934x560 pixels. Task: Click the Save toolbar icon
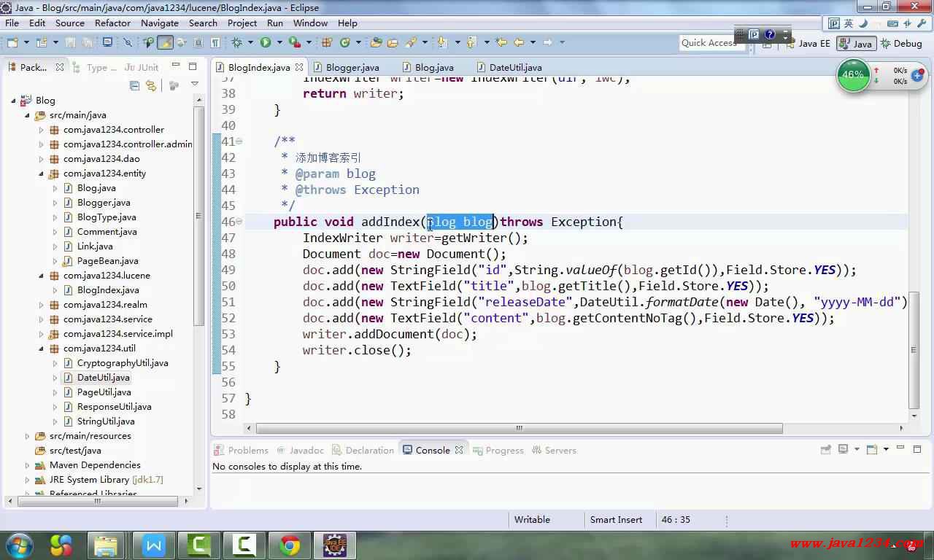click(70, 43)
